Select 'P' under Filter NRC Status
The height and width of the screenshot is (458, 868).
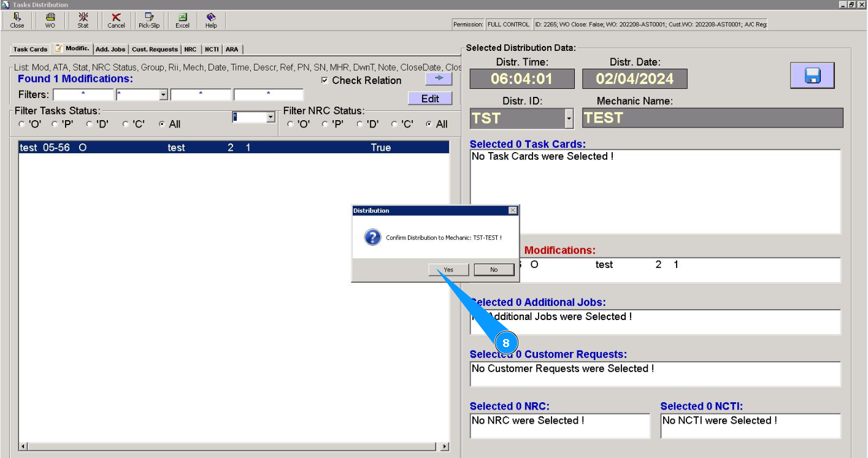pyautogui.click(x=325, y=124)
